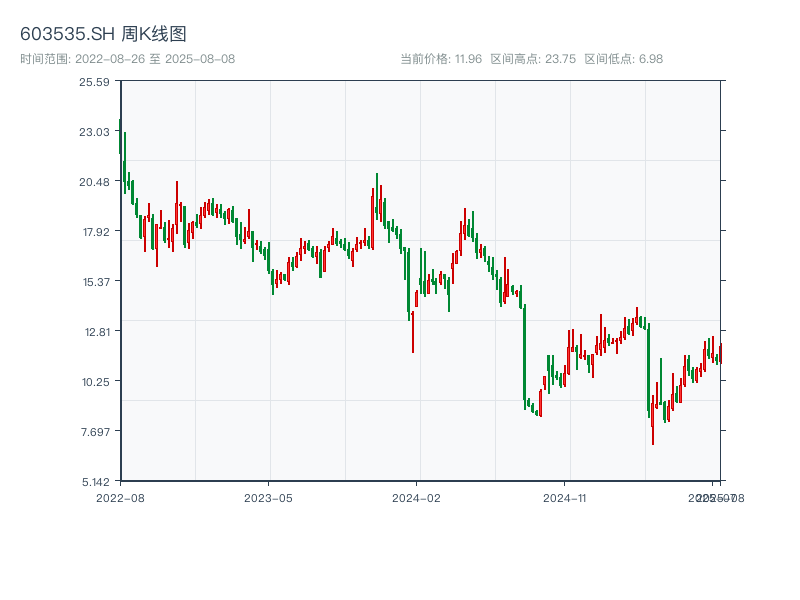This screenshot has height=600, width=800.
Task: Click the 2024-02 x-axis date label
Action: pos(416,497)
